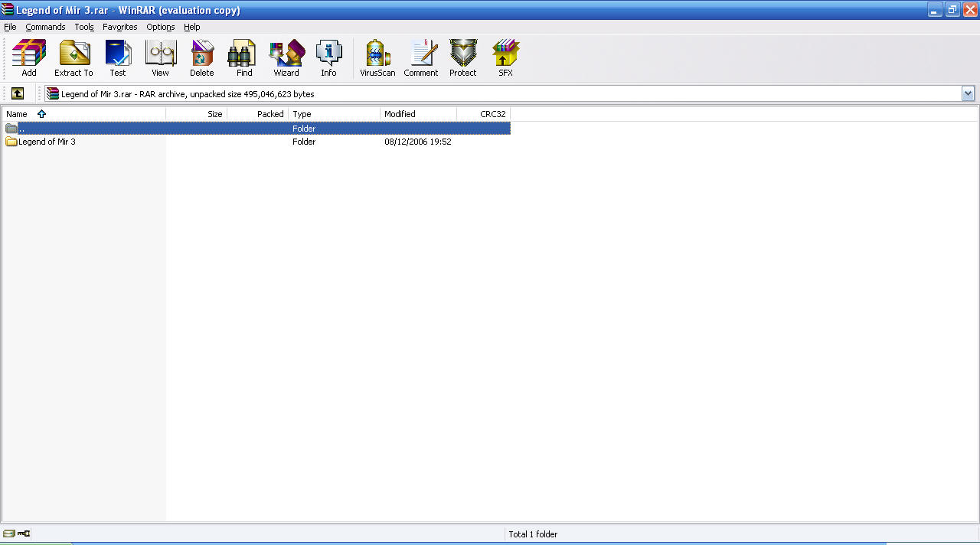Restore down the WinRAR window

coord(952,10)
